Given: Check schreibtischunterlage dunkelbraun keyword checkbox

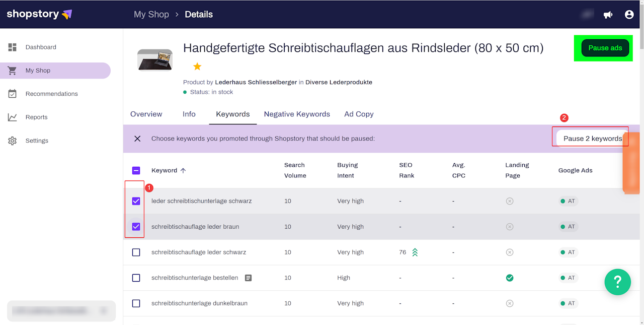Looking at the screenshot, I should pyautogui.click(x=136, y=303).
